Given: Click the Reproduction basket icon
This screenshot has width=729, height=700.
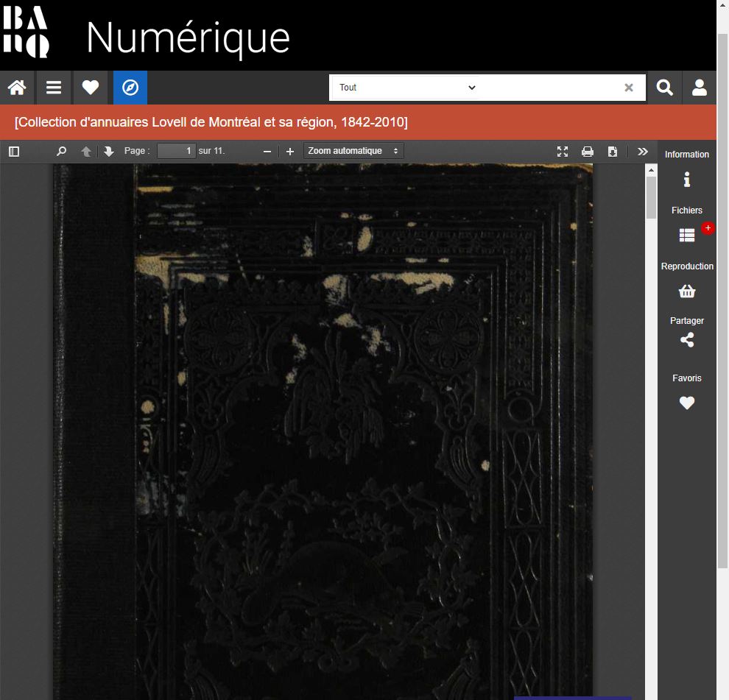Looking at the screenshot, I should click(687, 291).
